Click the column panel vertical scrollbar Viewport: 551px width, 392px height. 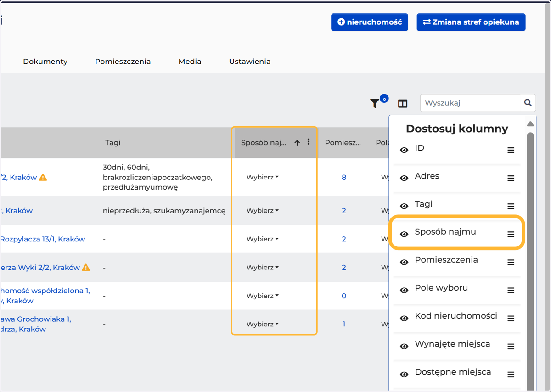coord(530,262)
